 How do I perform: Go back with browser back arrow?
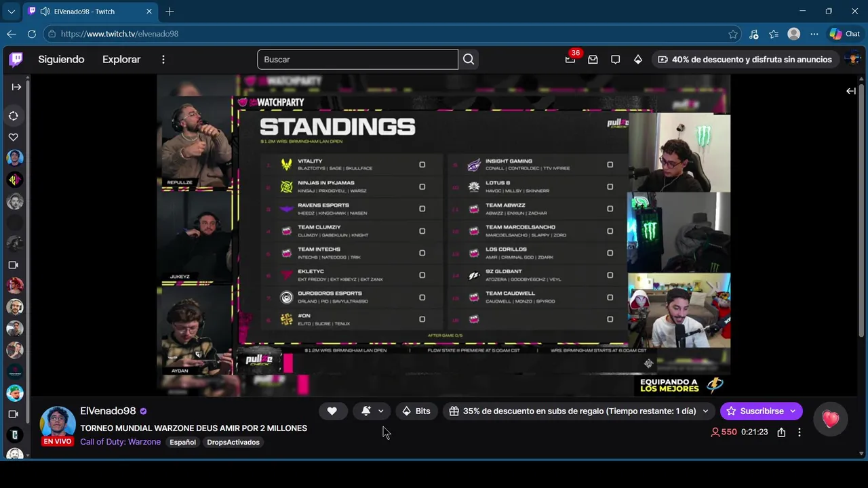[12, 34]
